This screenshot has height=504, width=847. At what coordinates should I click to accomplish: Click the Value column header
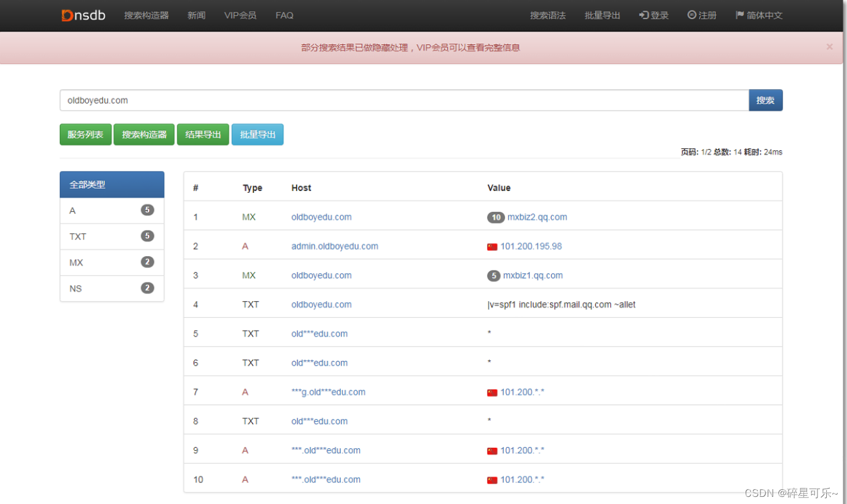point(499,188)
